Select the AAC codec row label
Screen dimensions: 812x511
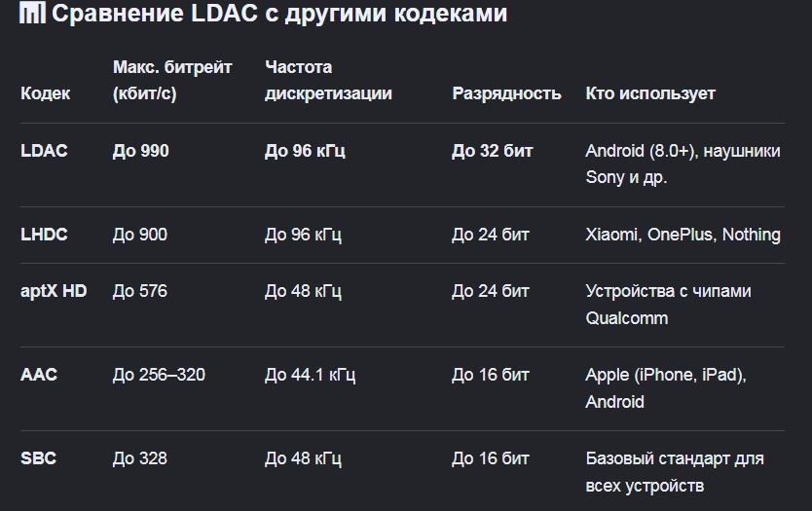tap(39, 375)
